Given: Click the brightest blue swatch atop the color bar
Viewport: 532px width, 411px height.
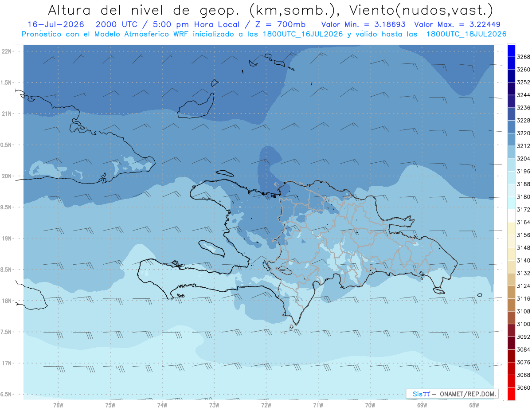Looking at the screenshot, I should [511, 51].
